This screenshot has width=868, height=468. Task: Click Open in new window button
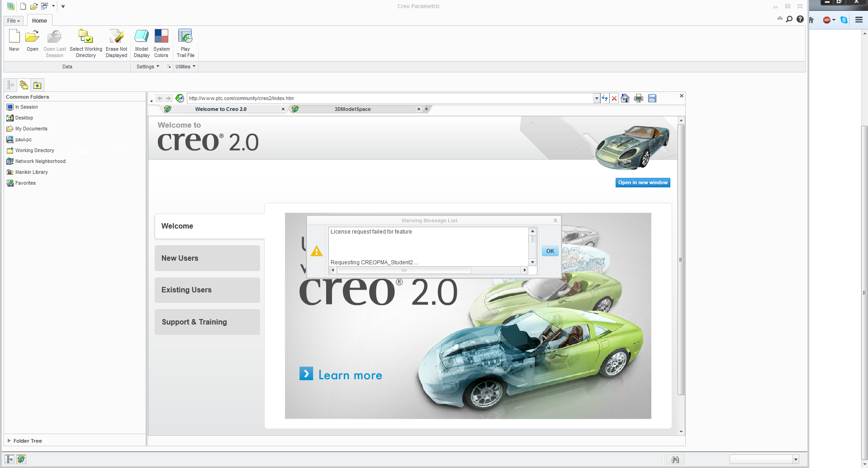(643, 182)
